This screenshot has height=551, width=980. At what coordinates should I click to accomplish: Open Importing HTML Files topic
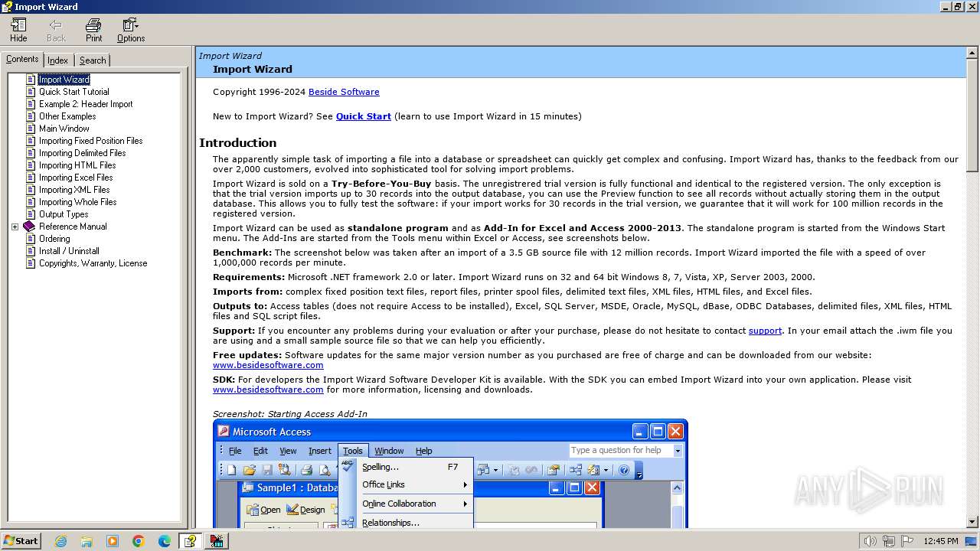77,165
